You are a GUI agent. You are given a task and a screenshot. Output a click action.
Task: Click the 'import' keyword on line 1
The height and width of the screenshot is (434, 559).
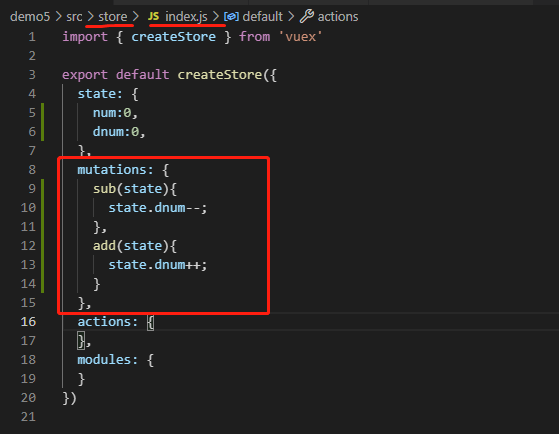pyautogui.click(x=85, y=37)
